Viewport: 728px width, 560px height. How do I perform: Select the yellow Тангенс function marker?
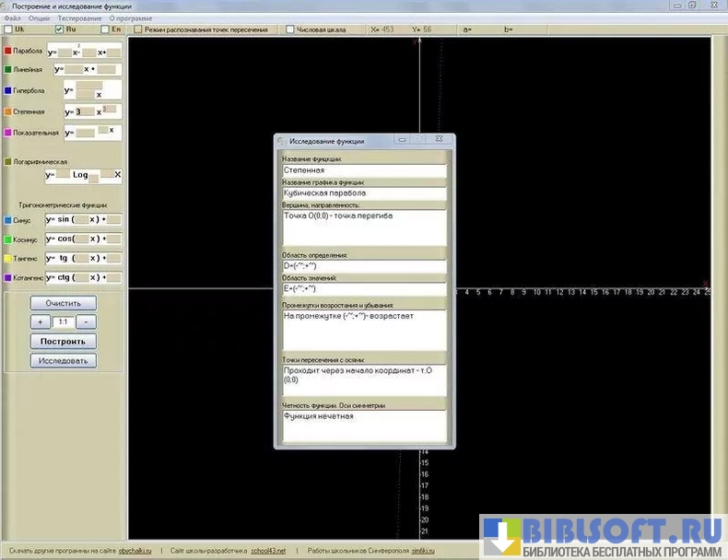pyautogui.click(x=8, y=259)
